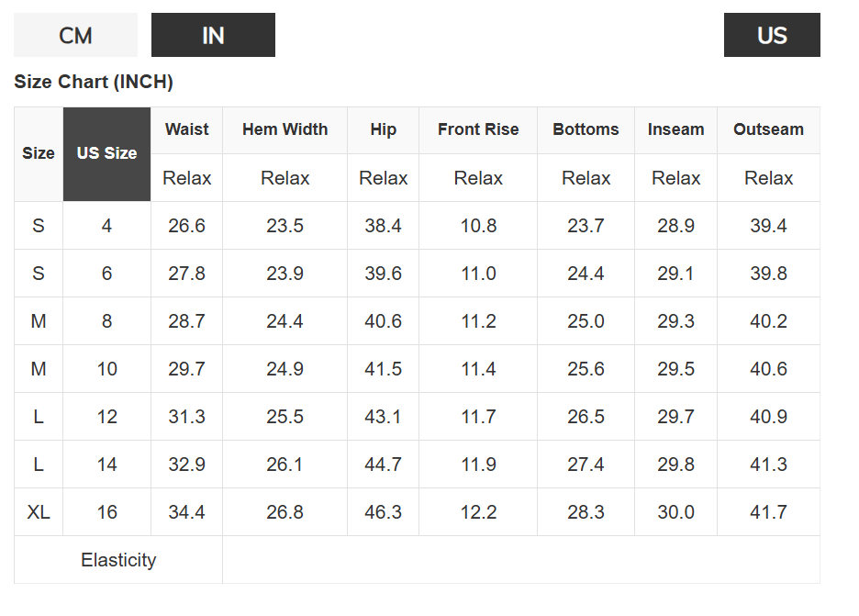Select US size 4 cell
The width and height of the screenshot is (859, 616).
106,226
